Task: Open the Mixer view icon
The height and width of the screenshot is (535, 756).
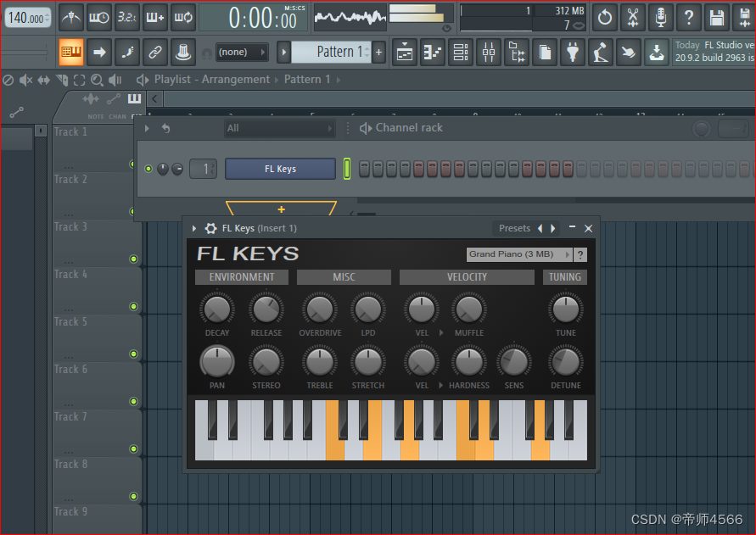Action: click(489, 52)
